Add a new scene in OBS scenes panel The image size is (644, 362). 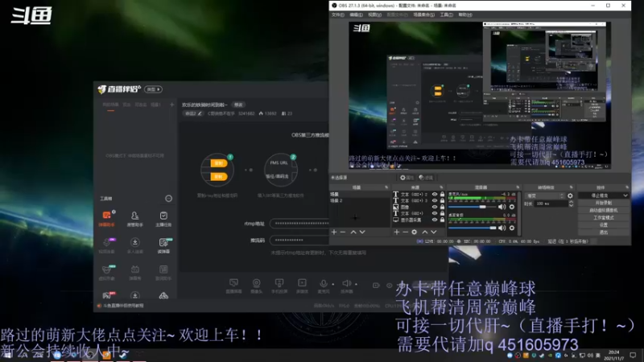click(x=334, y=232)
